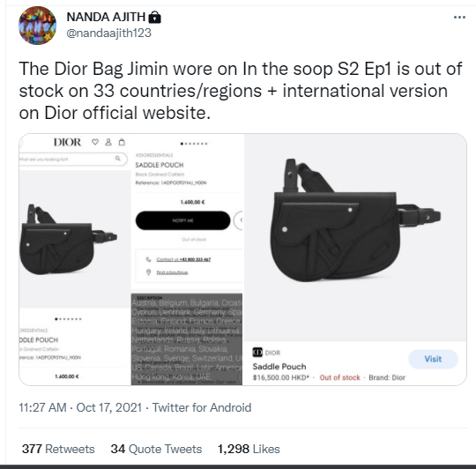Click the Dior account person icon
Screen dimensions: 476x469
108,142
